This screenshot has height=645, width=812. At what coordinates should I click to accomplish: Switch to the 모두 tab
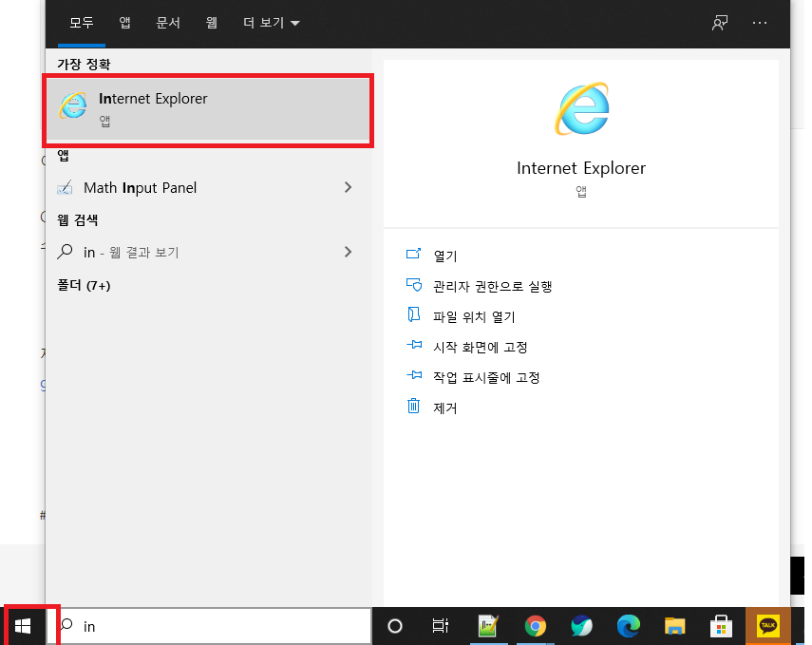82,23
